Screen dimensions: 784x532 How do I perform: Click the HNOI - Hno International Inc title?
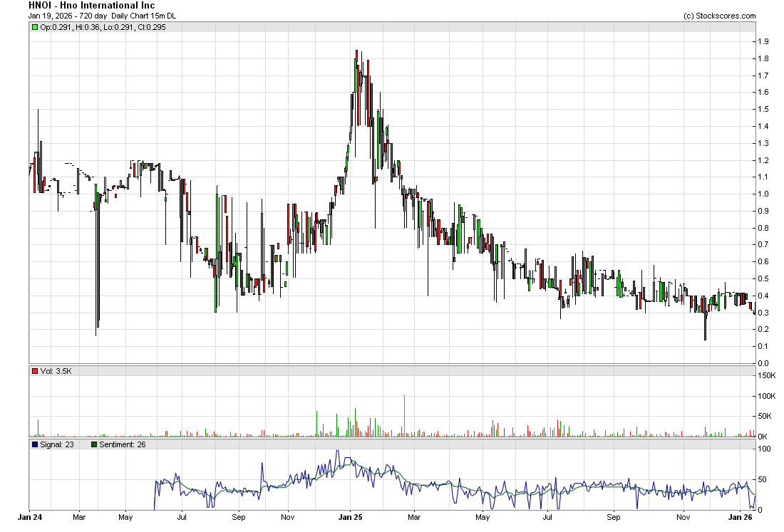pyautogui.click(x=91, y=6)
